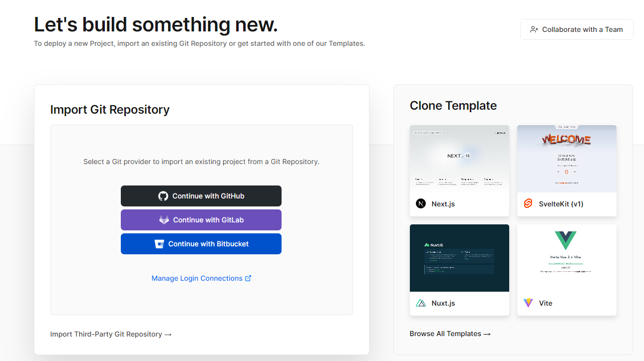Click the add-person icon on Collaborate button

click(x=534, y=29)
